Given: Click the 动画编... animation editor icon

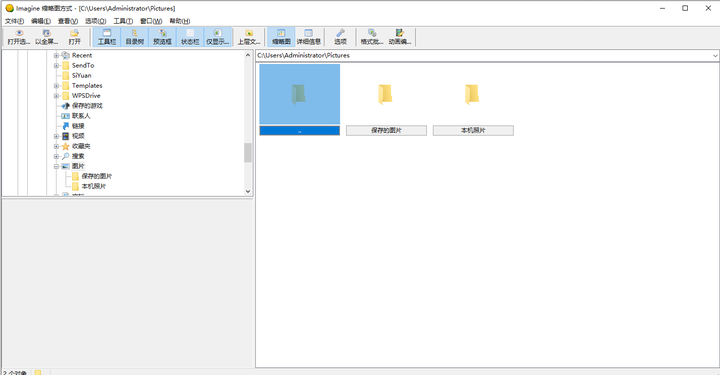Looking at the screenshot, I should click(x=399, y=33).
